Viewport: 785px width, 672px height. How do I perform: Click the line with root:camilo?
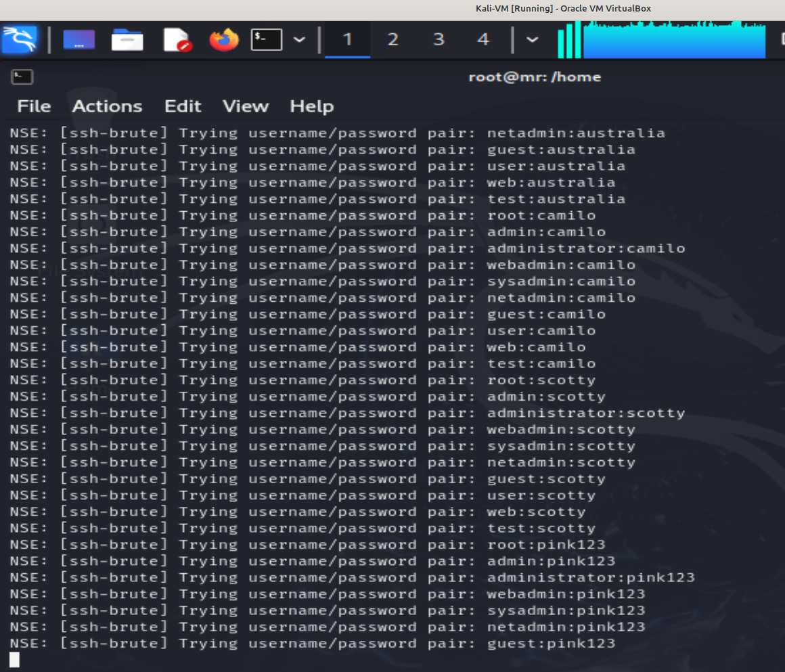coord(303,215)
